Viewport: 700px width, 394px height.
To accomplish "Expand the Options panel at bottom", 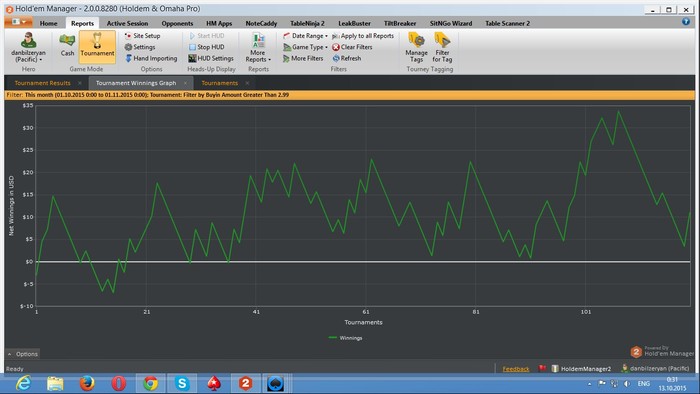I will [22, 354].
